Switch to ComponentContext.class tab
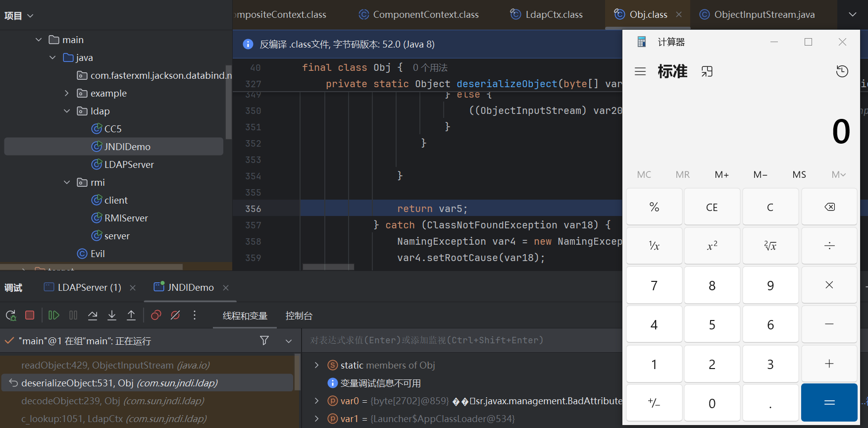868x428 pixels. click(419, 15)
